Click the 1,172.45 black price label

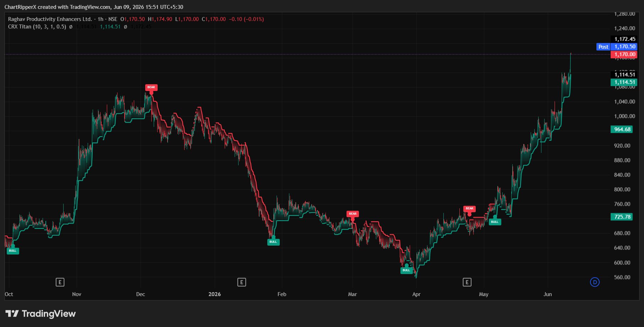point(624,39)
